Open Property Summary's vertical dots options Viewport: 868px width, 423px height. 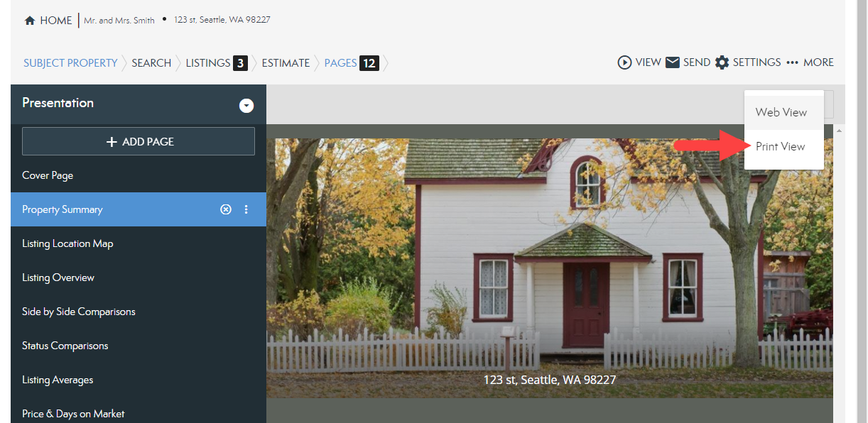246,209
